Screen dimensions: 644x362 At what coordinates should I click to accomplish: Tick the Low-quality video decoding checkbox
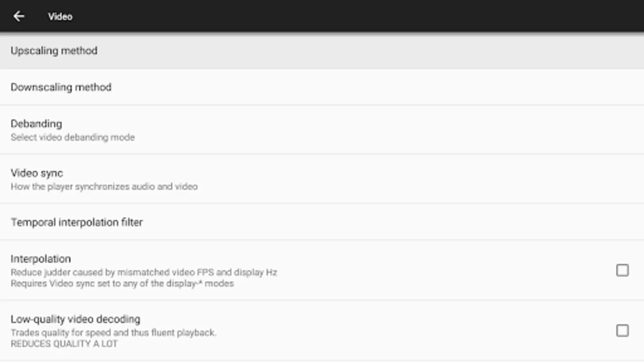pyautogui.click(x=622, y=330)
